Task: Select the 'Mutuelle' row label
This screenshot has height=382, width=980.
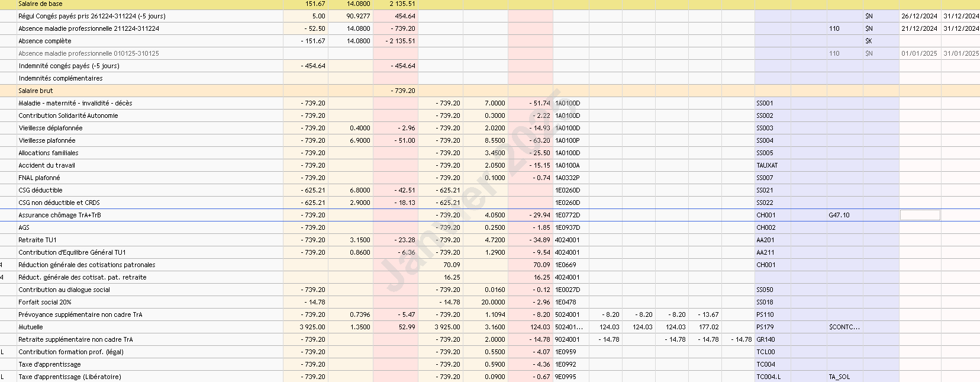Action: [x=31, y=327]
